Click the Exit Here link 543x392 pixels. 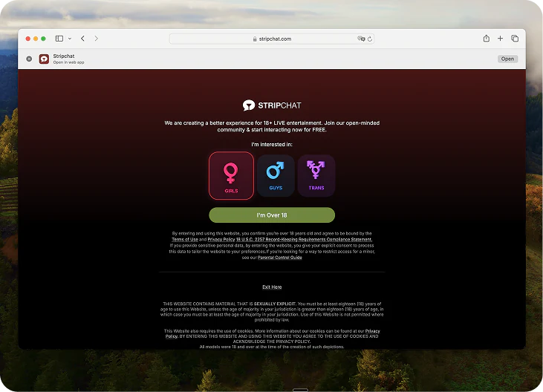click(x=272, y=287)
